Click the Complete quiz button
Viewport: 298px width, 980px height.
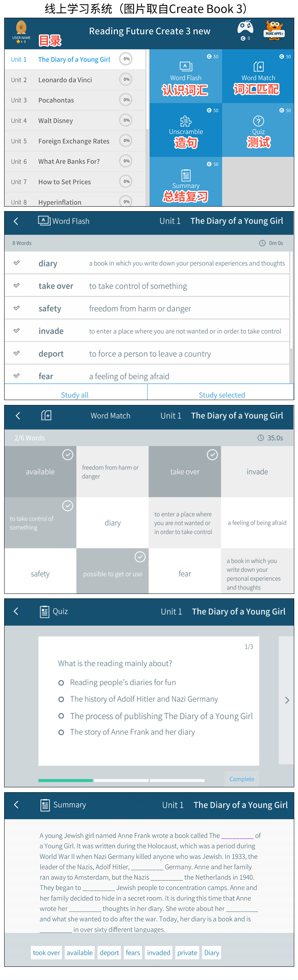(x=241, y=779)
